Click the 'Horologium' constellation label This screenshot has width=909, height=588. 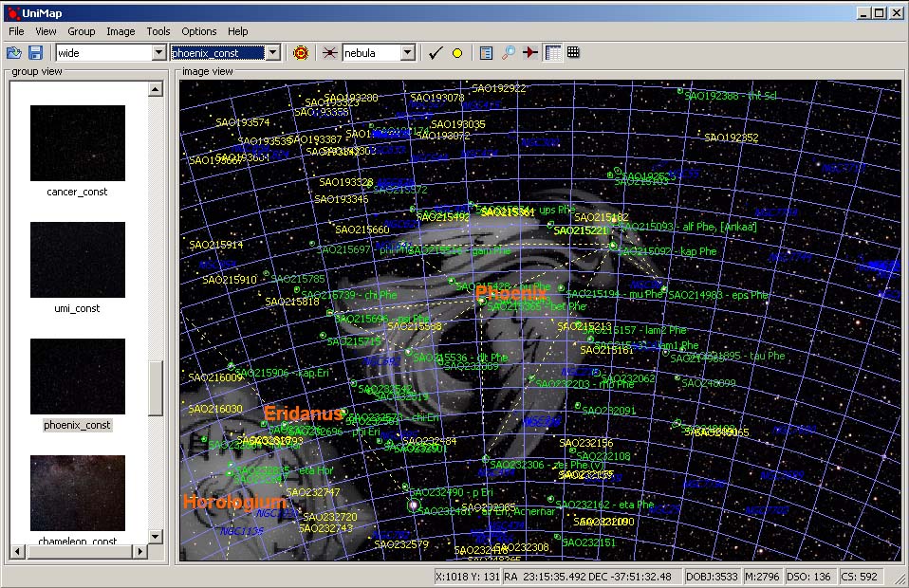coord(234,501)
